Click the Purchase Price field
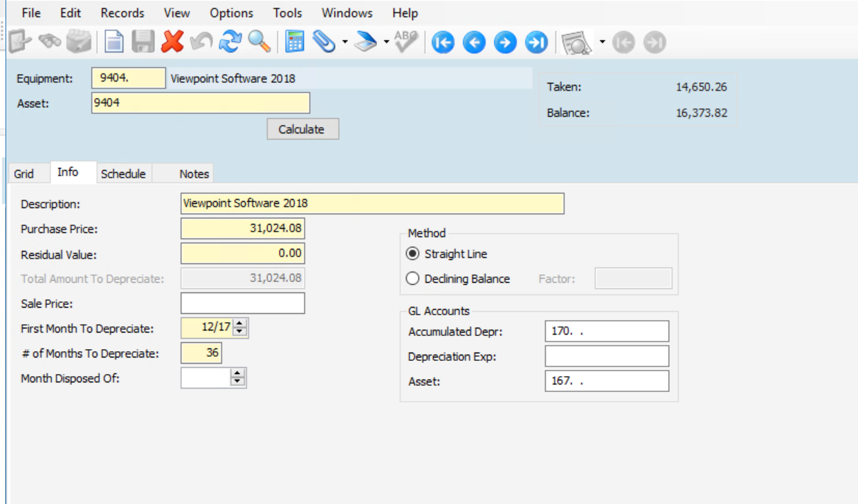Screen dimensions: 858x504 point(243,228)
